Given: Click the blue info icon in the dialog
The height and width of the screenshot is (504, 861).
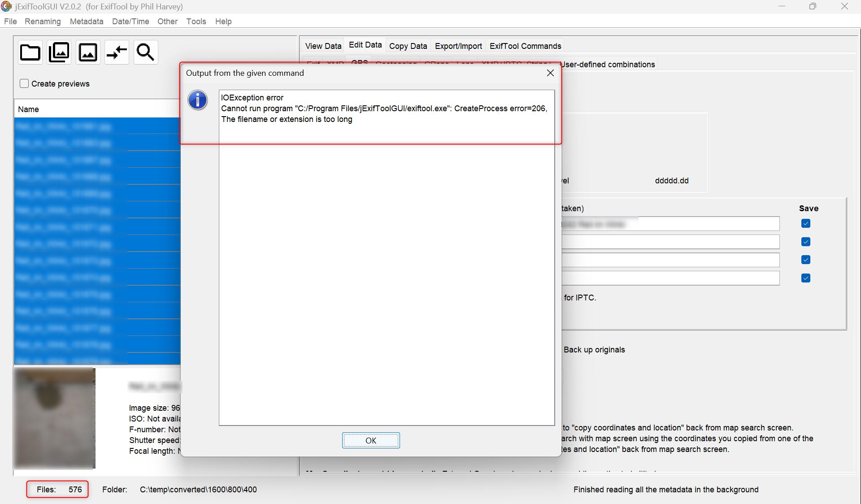Looking at the screenshot, I should (x=197, y=100).
